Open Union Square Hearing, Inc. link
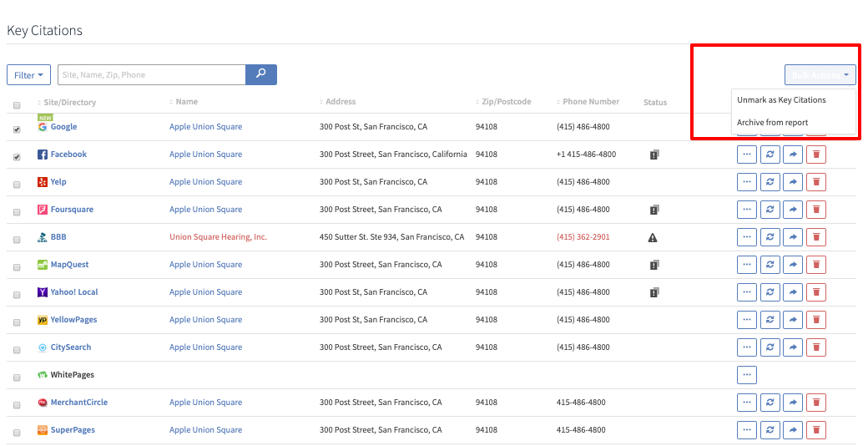 click(x=218, y=237)
